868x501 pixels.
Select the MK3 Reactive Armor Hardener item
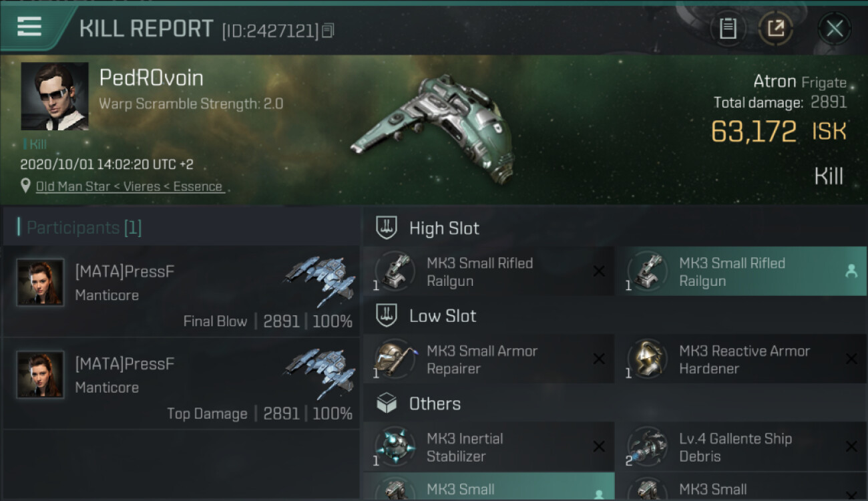pyautogui.click(x=740, y=359)
